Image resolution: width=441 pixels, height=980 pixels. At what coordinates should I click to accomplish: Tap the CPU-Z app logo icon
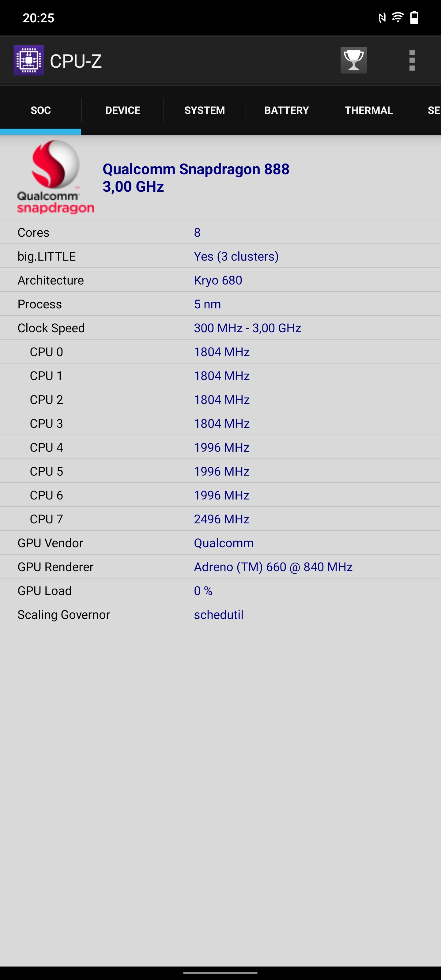click(28, 61)
